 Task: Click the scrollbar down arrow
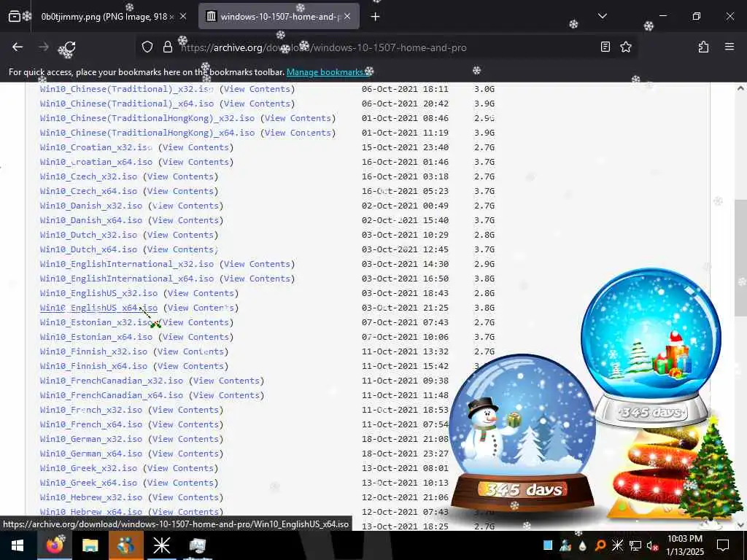pyautogui.click(x=740, y=525)
